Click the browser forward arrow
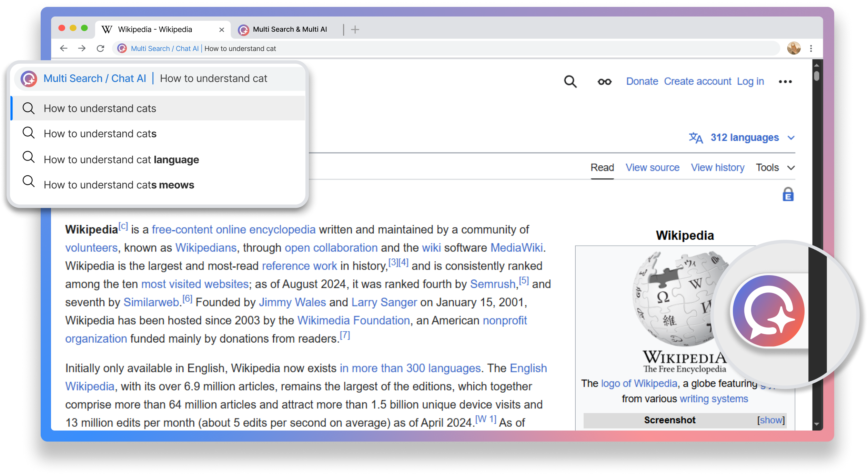The height and width of the screenshot is (476, 868). (82, 49)
